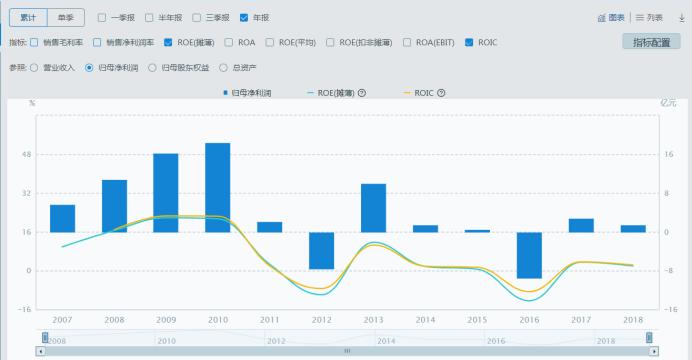The width and height of the screenshot is (692, 360).
Task: Tick the 销售净利润率 indicator checkbox
Action: click(97, 42)
